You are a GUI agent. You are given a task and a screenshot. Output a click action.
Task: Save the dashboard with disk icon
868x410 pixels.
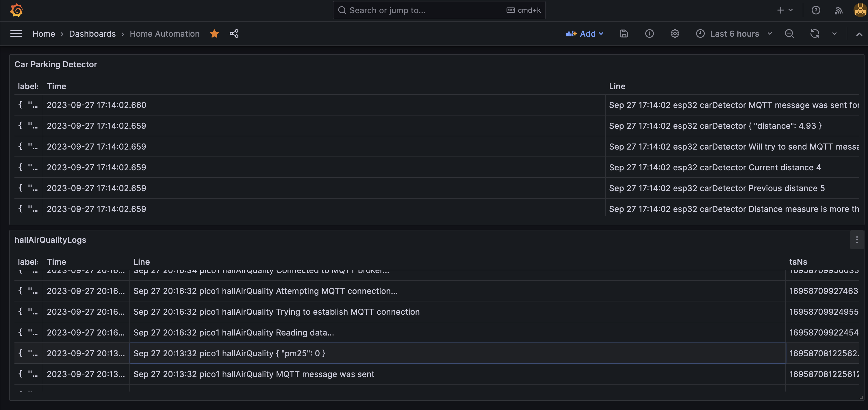coord(624,34)
